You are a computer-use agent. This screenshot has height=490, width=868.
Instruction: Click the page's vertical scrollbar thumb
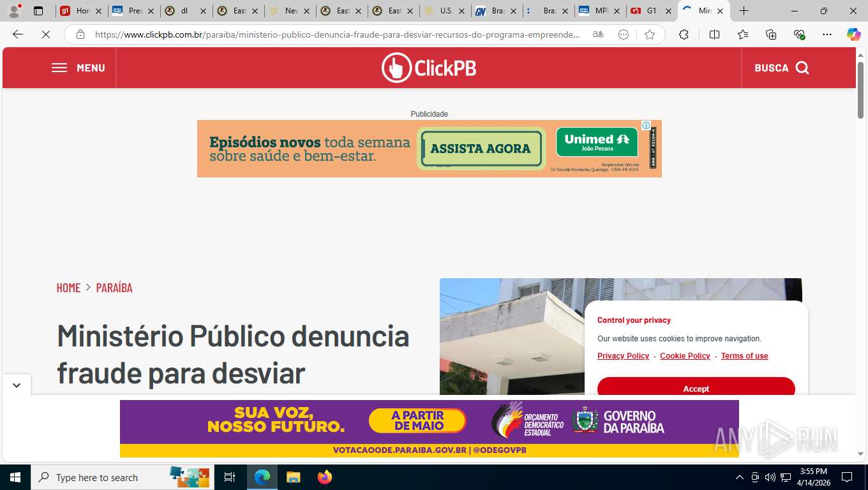click(x=860, y=89)
